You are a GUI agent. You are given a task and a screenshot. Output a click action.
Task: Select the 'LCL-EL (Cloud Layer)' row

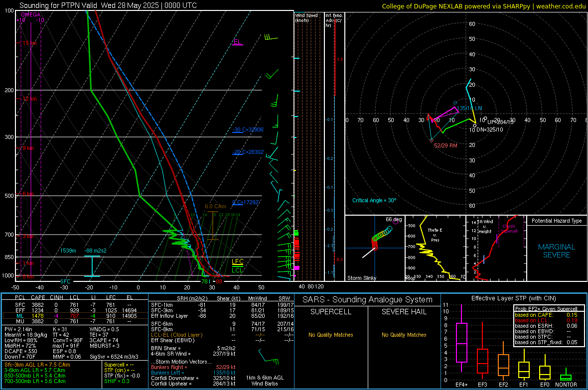222,335
